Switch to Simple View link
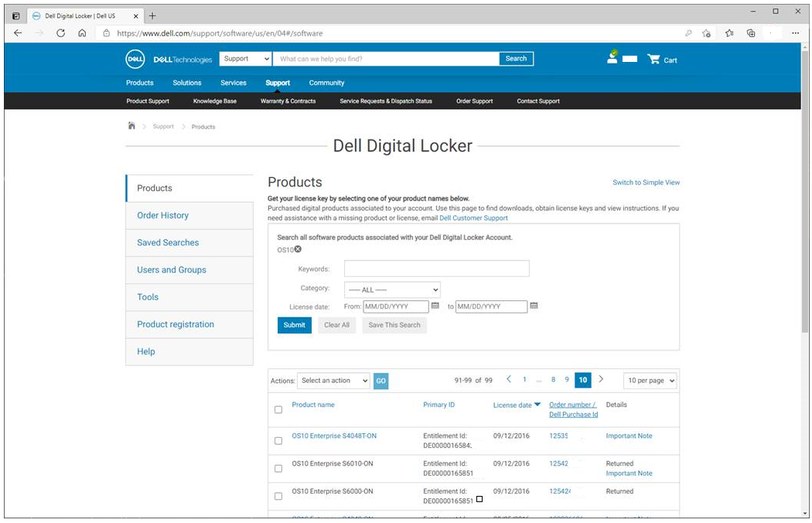The width and height of the screenshot is (812, 523). click(x=646, y=183)
